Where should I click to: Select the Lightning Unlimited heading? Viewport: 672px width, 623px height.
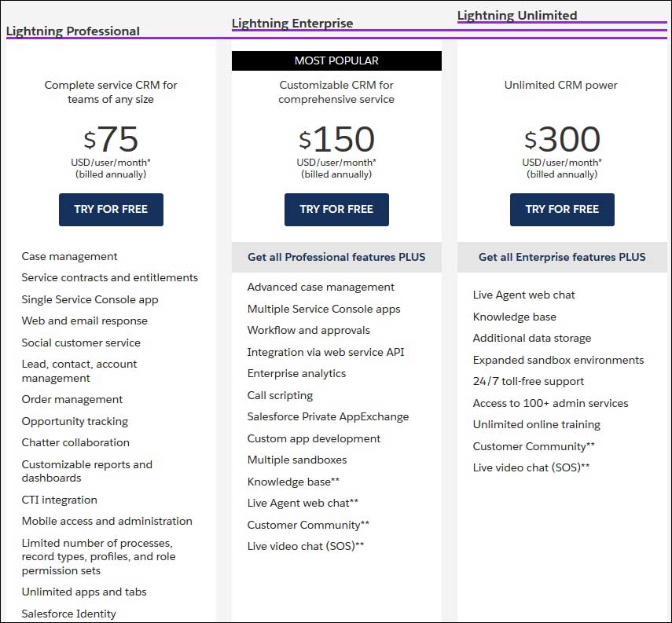pos(517,16)
